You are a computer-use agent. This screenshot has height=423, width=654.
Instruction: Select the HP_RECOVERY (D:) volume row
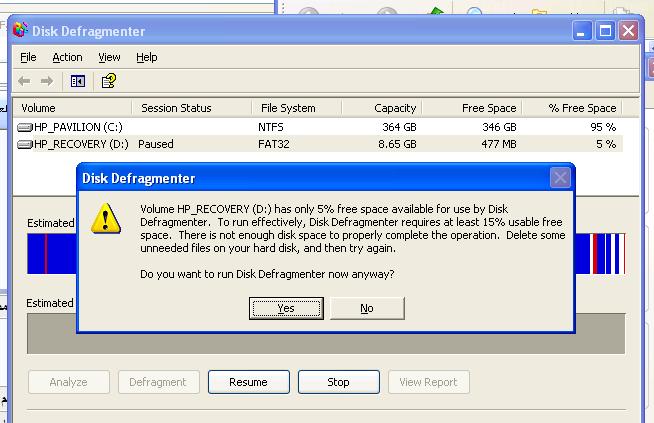tap(319, 144)
